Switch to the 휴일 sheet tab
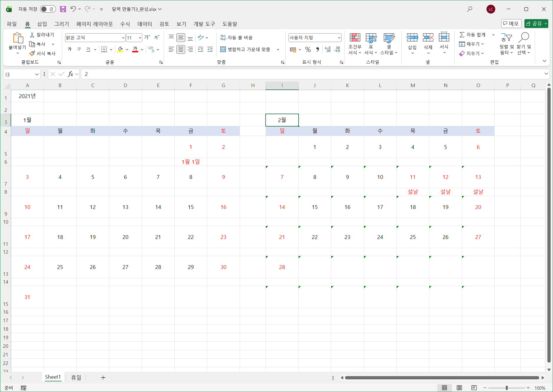This screenshot has width=553, height=392. 76,378
